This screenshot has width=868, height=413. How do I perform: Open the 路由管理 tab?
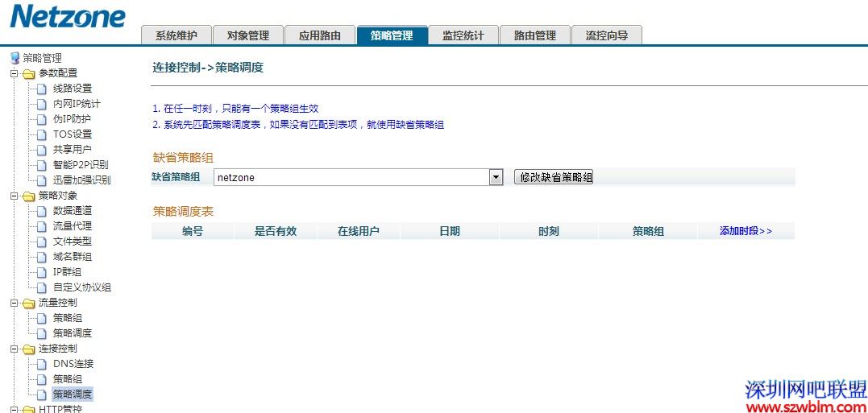click(x=534, y=35)
